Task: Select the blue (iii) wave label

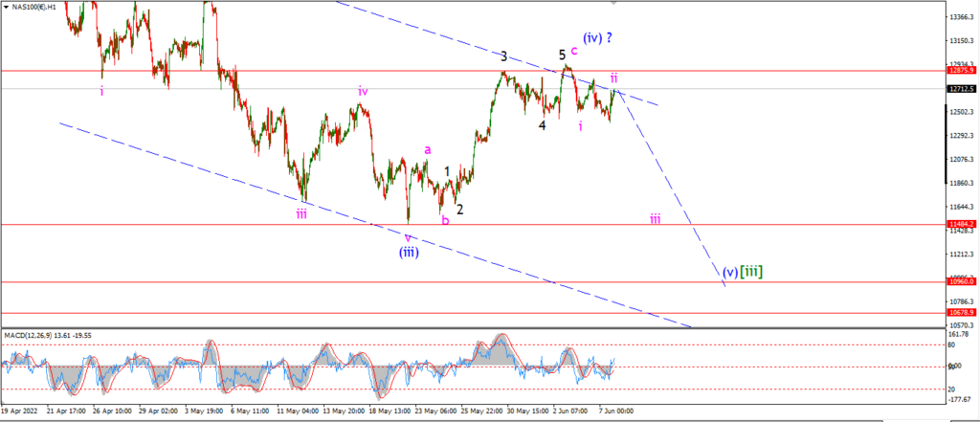Action: 409,253
